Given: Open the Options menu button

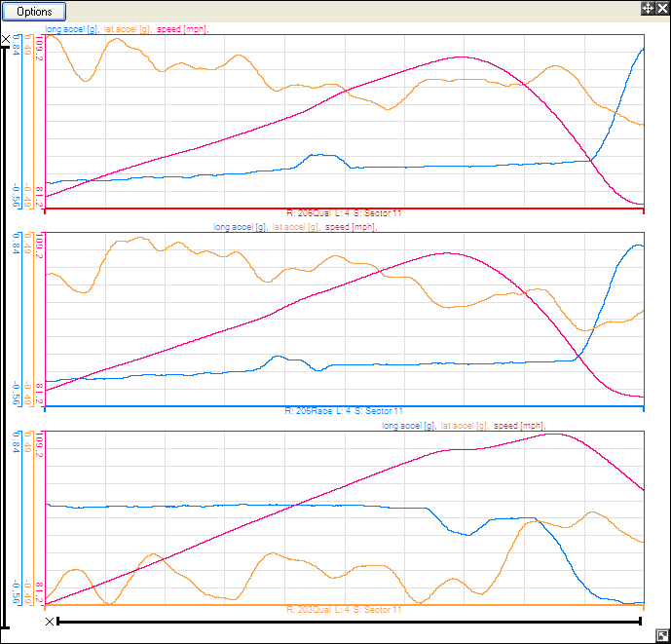Looking at the screenshot, I should click(34, 12).
